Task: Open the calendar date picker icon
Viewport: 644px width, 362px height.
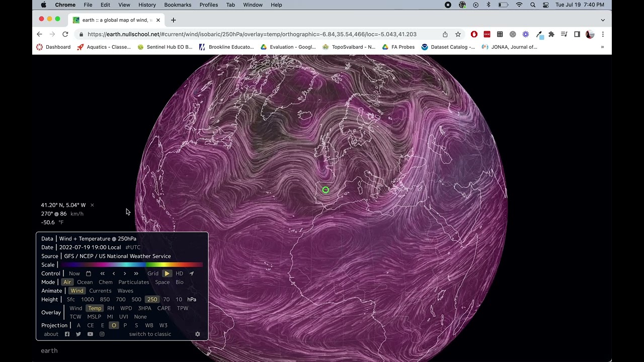Action: point(89,274)
